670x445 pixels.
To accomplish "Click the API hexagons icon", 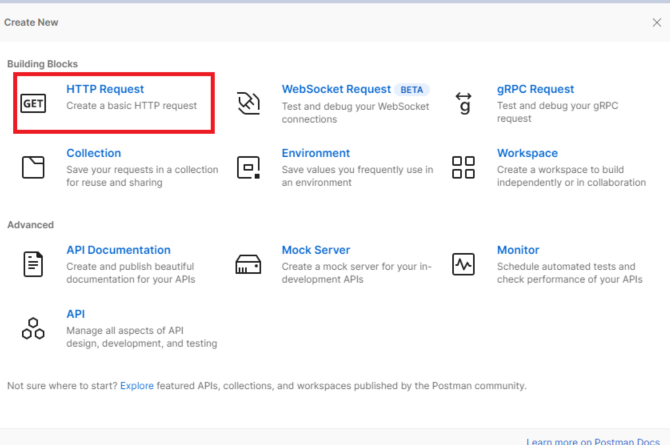I will [33, 328].
